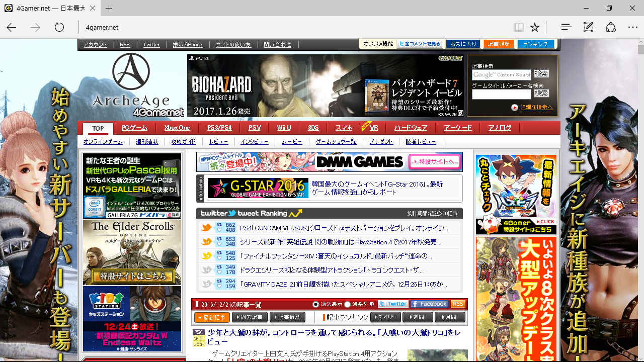The width and height of the screenshot is (644, 362).
Task: Open the PSV tab
Action: pyautogui.click(x=255, y=128)
